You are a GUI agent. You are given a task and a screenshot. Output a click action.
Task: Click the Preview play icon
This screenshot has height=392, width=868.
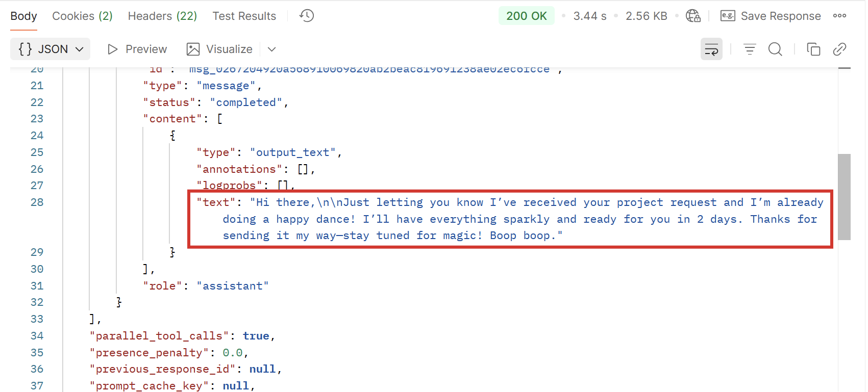pyautogui.click(x=112, y=49)
